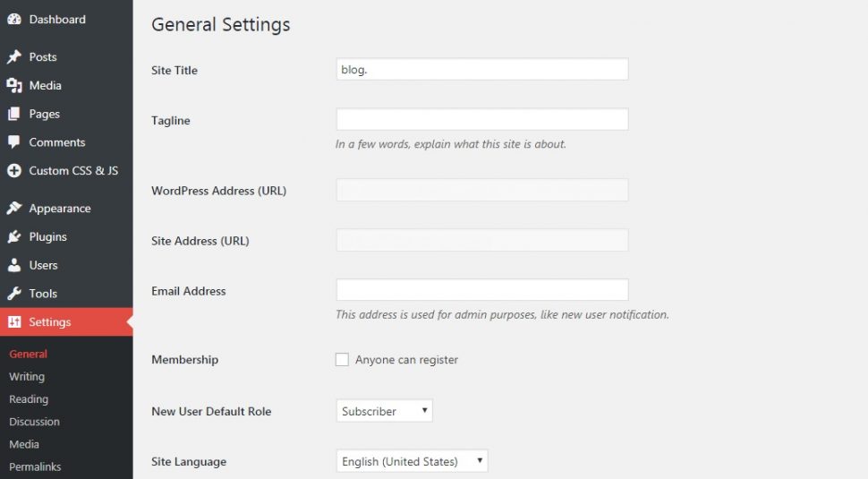Screen dimensions: 868x479
Task: Click the Dashboard gauge icon
Action: [13, 19]
